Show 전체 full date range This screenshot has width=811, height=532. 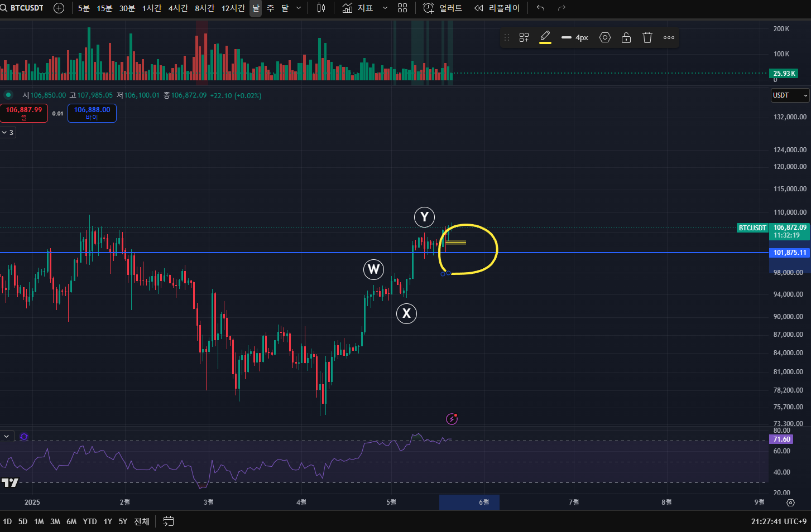pyautogui.click(x=142, y=521)
